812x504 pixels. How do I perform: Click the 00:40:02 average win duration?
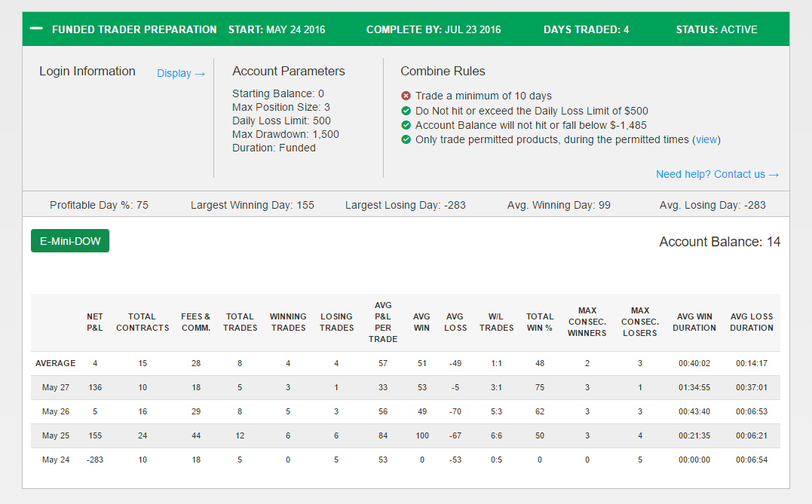(x=694, y=363)
